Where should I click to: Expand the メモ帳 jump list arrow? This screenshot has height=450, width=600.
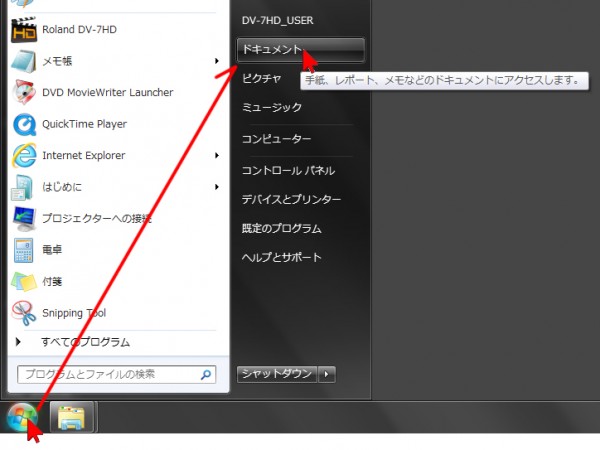217,61
